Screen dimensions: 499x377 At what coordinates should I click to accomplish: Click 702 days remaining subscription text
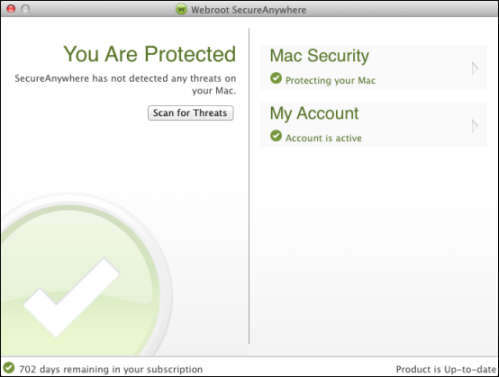[x=111, y=369]
